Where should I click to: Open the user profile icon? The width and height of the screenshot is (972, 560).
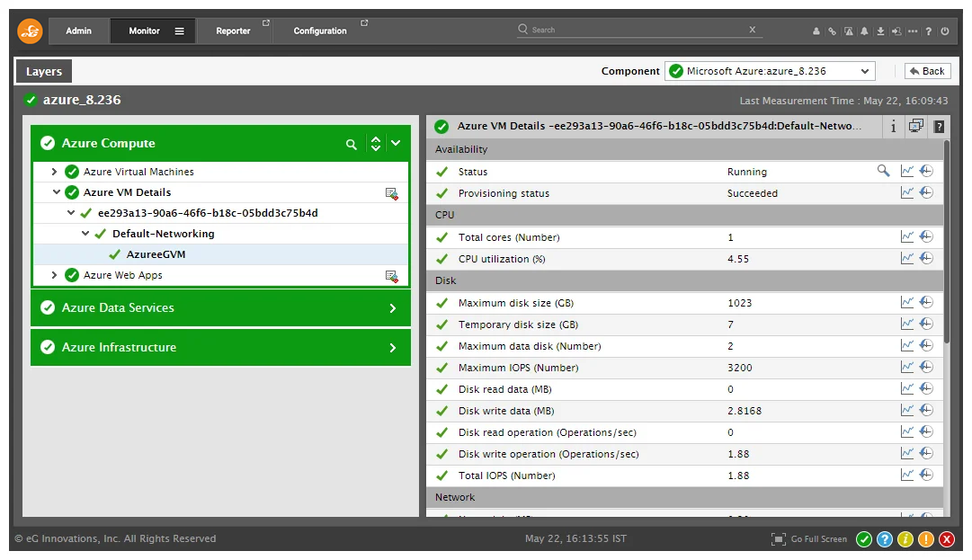(x=816, y=31)
